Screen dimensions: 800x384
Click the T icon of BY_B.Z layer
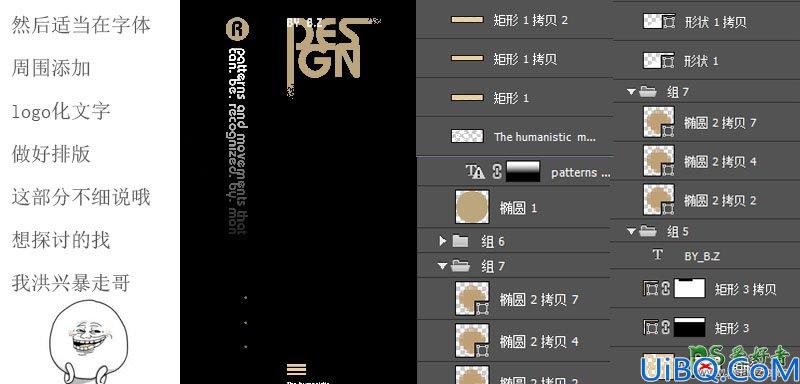pyautogui.click(x=658, y=254)
